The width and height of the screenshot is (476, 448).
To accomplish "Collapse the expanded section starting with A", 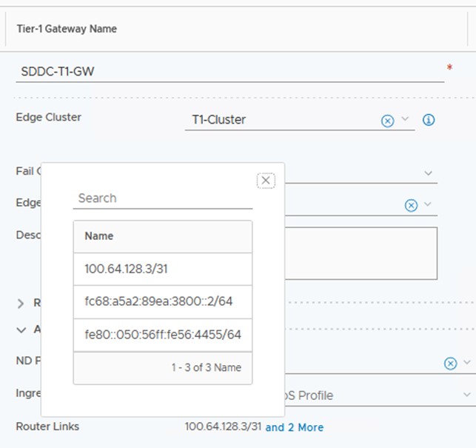I will [x=21, y=330].
